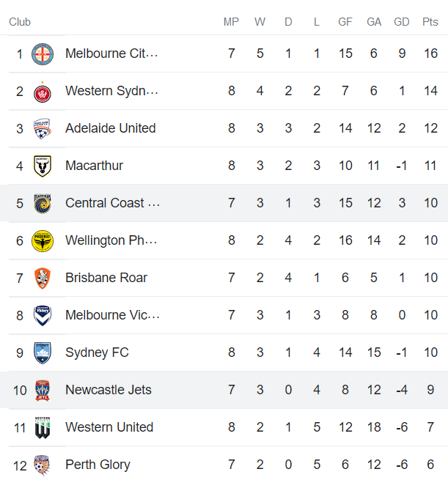The width and height of the screenshot is (448, 491).
Task: Open the Adelaide United team link
Action: click(110, 128)
